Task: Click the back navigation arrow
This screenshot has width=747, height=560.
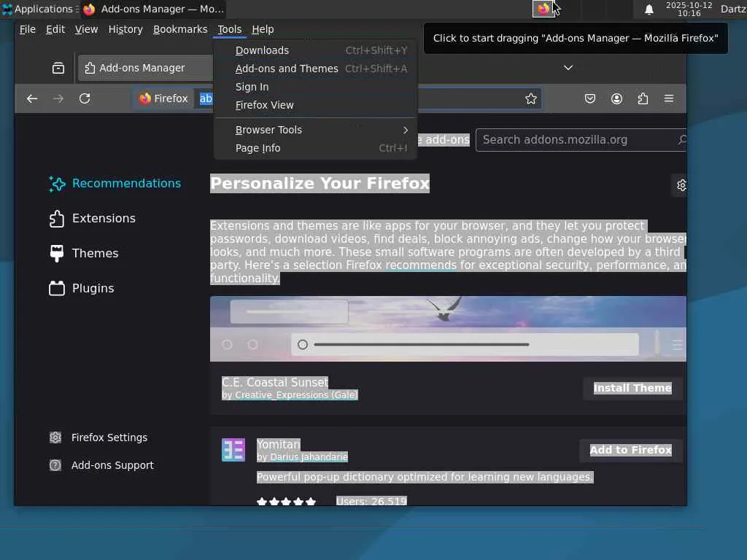Action: pyautogui.click(x=32, y=98)
